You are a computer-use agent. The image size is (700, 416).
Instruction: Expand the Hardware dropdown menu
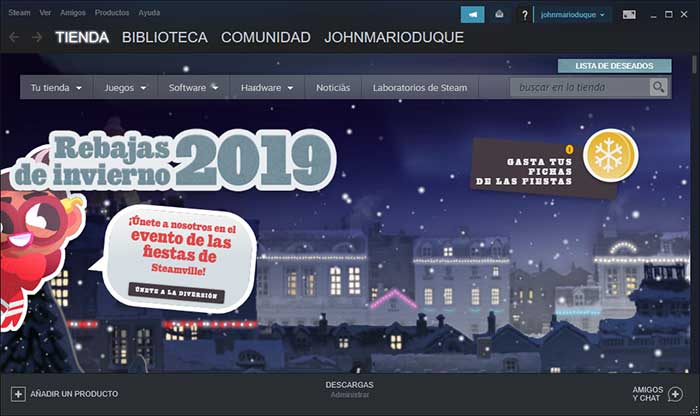tap(267, 87)
